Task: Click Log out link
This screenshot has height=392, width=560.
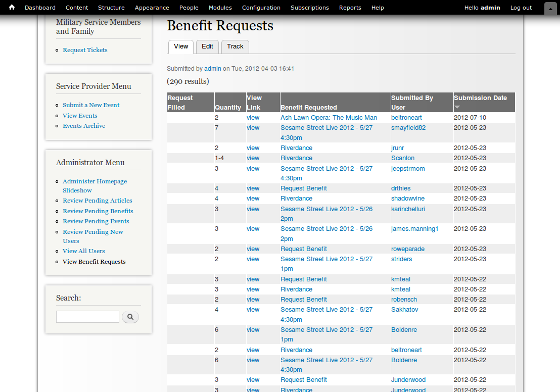Action: [521, 8]
